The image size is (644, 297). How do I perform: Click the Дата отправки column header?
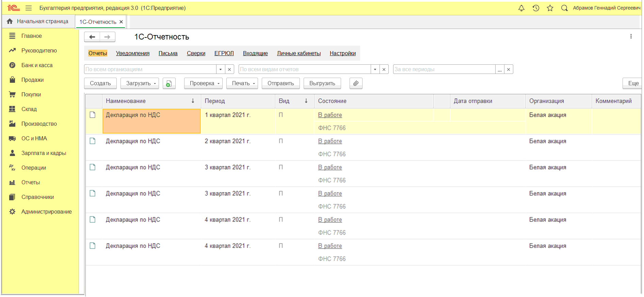[488, 101]
